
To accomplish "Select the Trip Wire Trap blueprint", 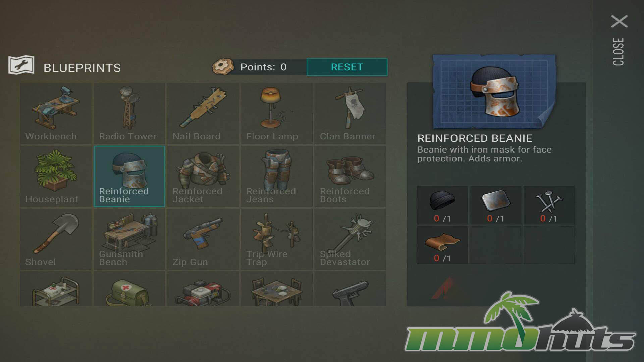I will (276, 239).
